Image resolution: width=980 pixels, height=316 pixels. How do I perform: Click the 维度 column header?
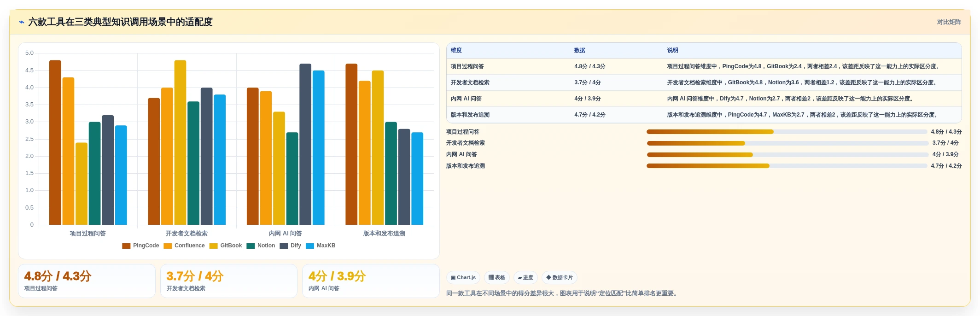coord(456,51)
